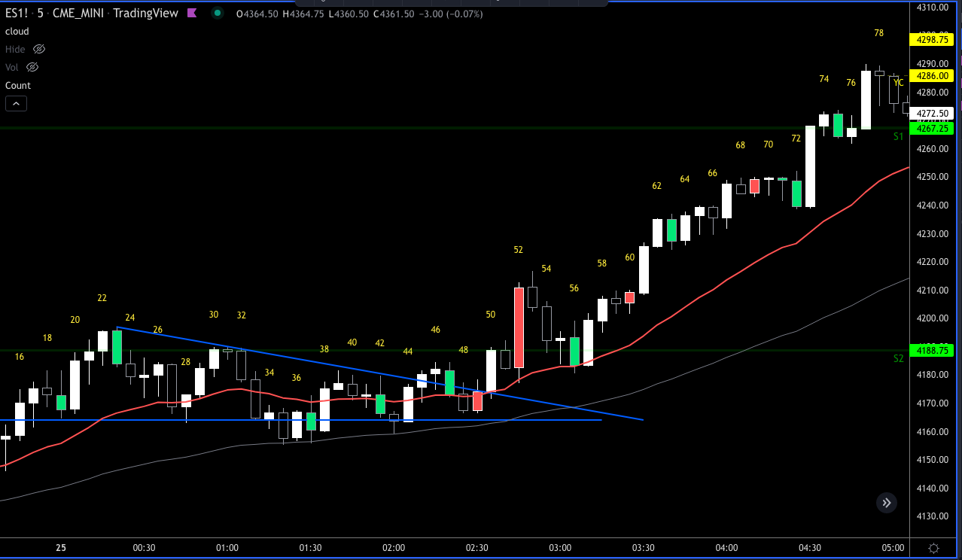Select the S2 level label
The width and height of the screenshot is (962, 560).
click(898, 358)
